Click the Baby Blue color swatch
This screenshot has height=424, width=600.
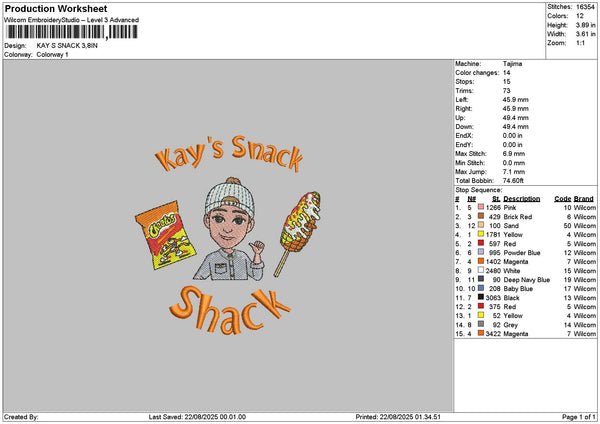pos(481,288)
